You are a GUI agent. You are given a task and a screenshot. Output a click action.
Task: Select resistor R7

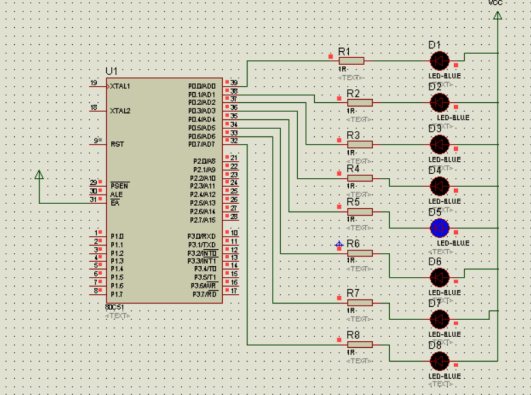[360, 303]
